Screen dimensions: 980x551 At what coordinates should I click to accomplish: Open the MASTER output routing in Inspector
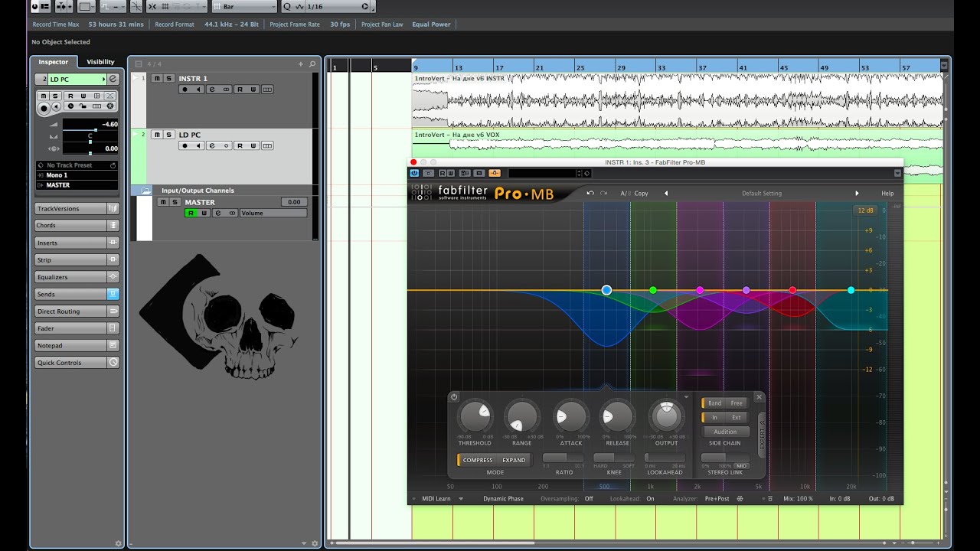(x=77, y=185)
